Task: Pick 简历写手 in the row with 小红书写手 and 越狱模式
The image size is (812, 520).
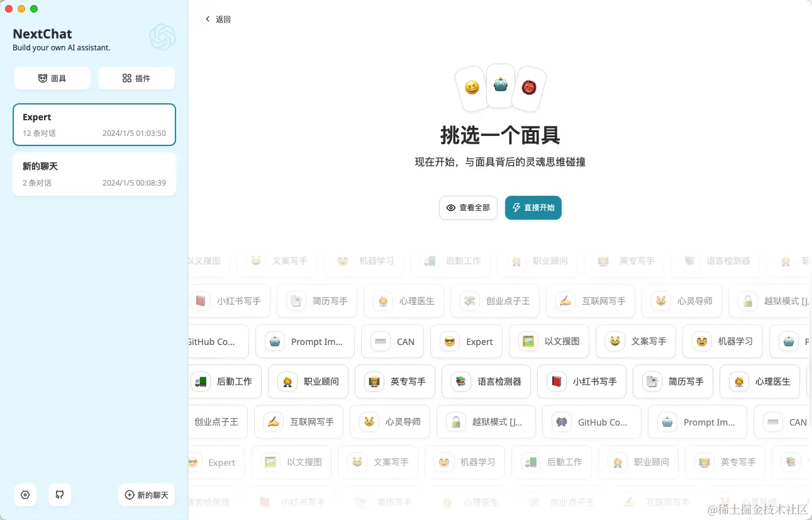Action: pyautogui.click(x=317, y=301)
